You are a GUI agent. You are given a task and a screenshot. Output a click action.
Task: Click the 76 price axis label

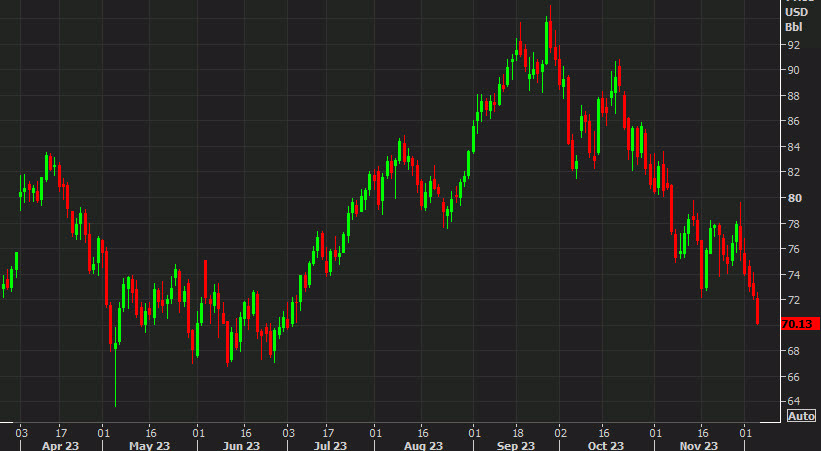pos(793,249)
